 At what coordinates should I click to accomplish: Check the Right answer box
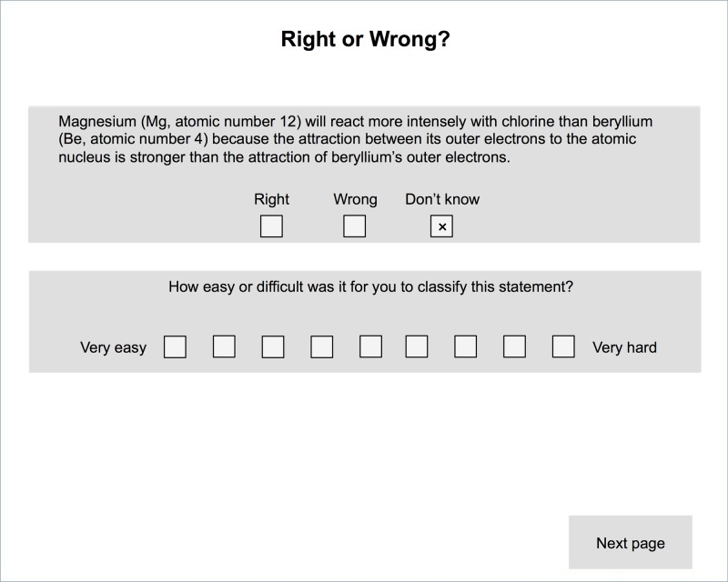click(x=271, y=226)
